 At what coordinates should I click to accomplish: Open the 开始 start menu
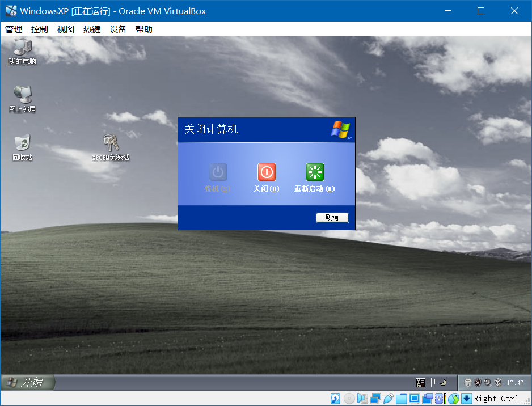point(28,382)
